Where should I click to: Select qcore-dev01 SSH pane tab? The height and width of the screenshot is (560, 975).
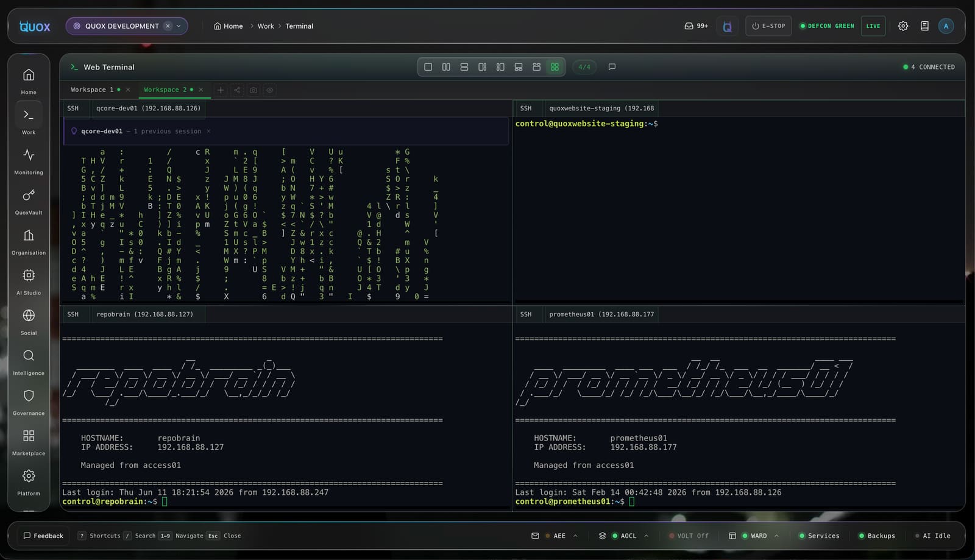tap(148, 108)
